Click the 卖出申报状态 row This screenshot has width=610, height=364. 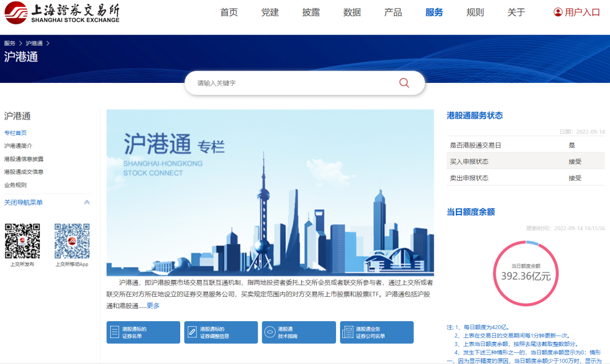click(x=526, y=178)
